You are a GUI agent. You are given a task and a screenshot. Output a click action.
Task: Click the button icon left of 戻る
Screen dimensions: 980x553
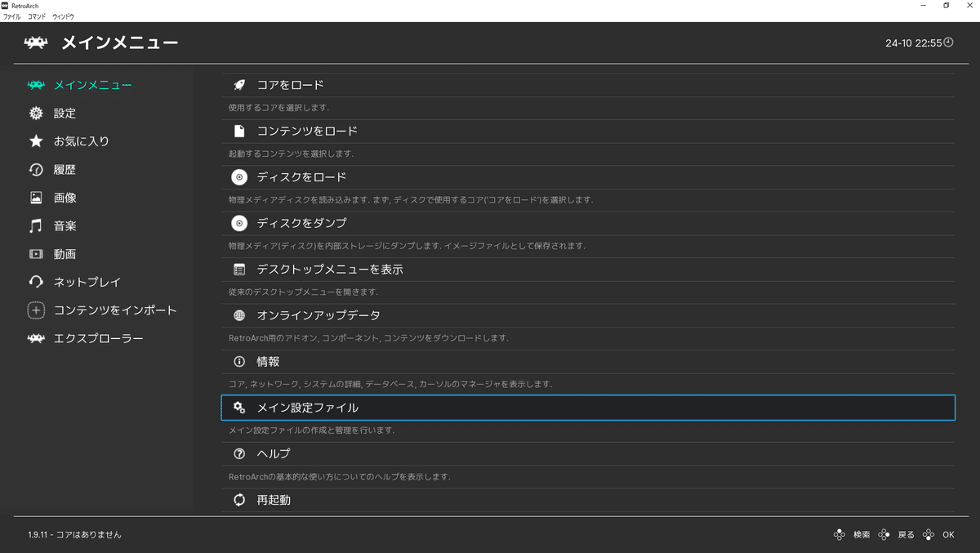[884, 535]
